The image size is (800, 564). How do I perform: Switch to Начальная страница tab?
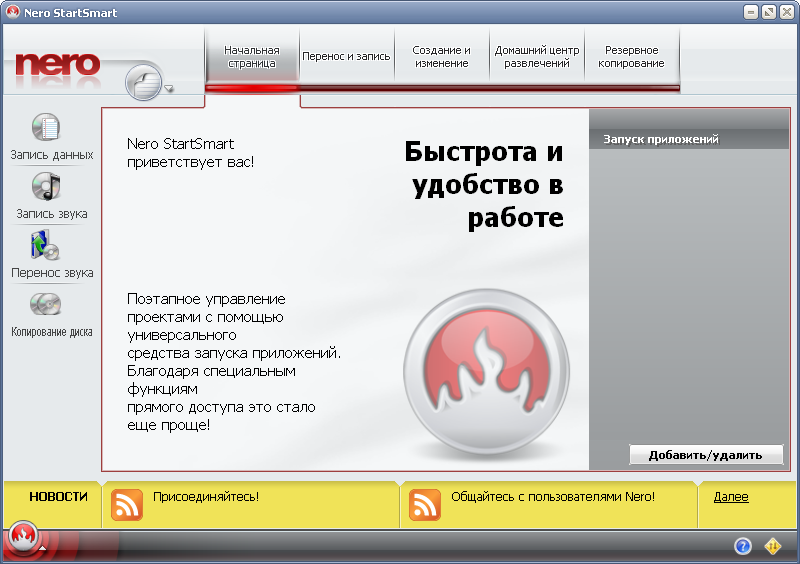252,57
